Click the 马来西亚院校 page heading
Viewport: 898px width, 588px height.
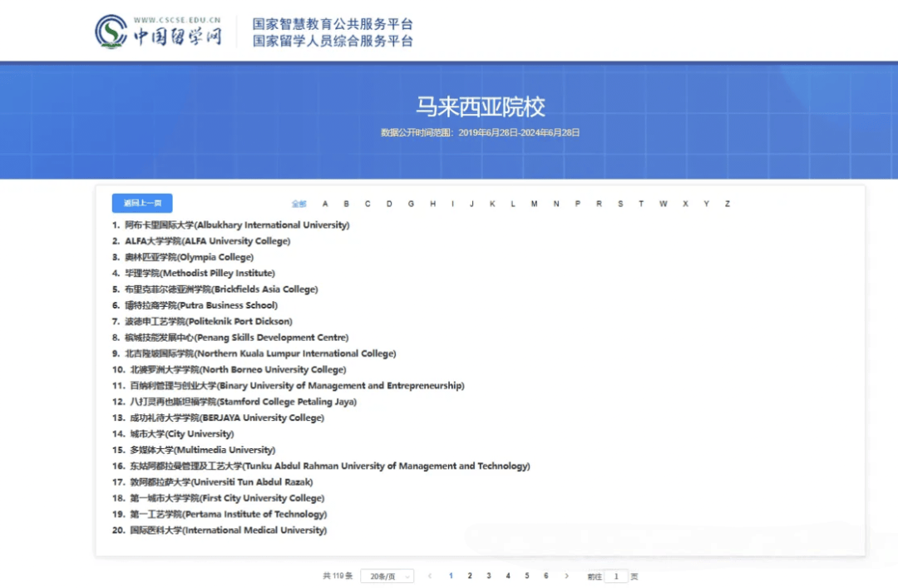pyautogui.click(x=480, y=106)
